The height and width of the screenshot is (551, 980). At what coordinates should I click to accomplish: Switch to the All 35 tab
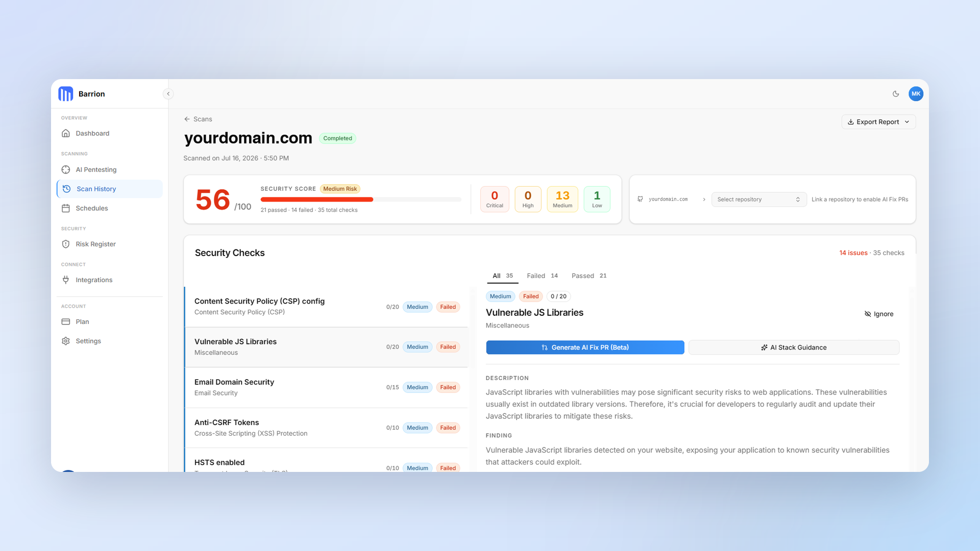click(503, 275)
